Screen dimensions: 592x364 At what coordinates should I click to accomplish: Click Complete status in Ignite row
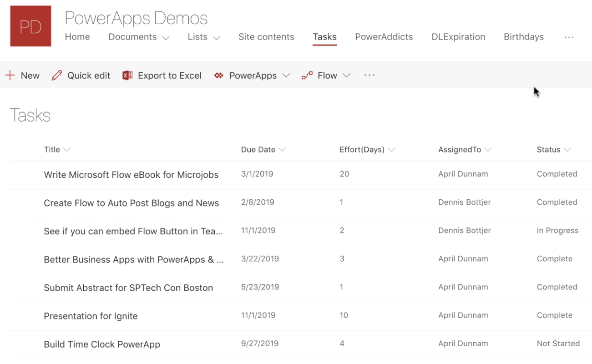[555, 315]
